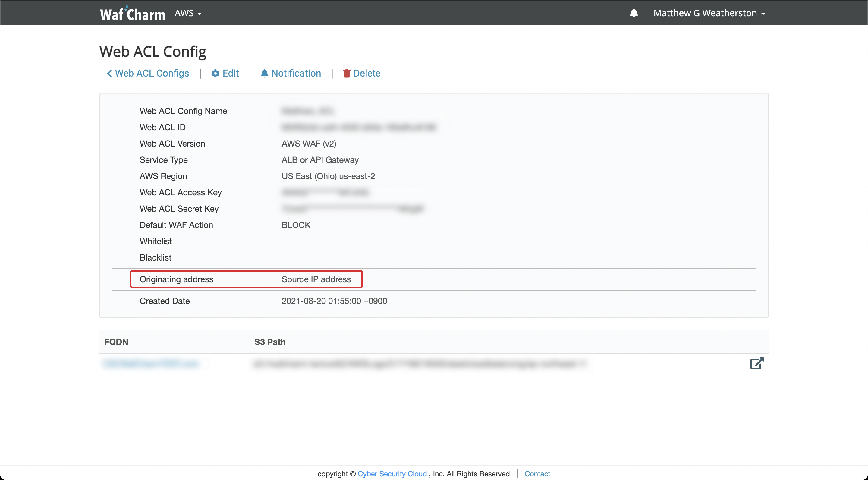Click the 'Blacklist' label
This screenshot has width=868, height=480.
pyautogui.click(x=155, y=257)
